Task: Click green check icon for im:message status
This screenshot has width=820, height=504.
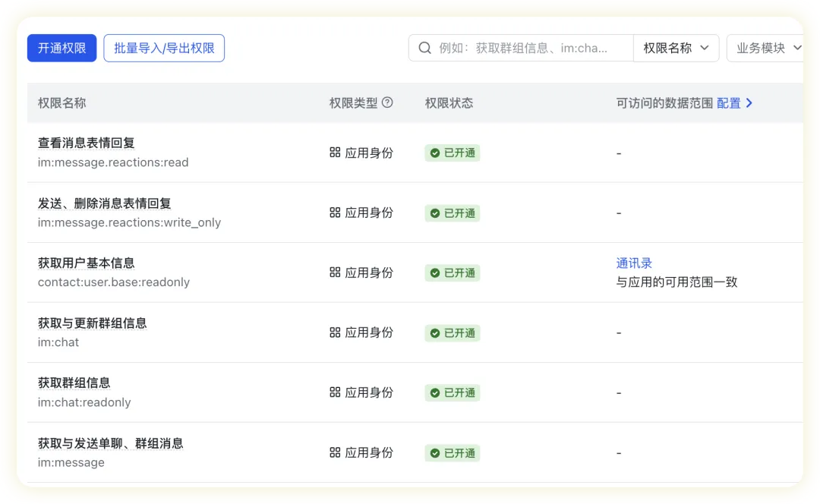Action: pyautogui.click(x=435, y=453)
